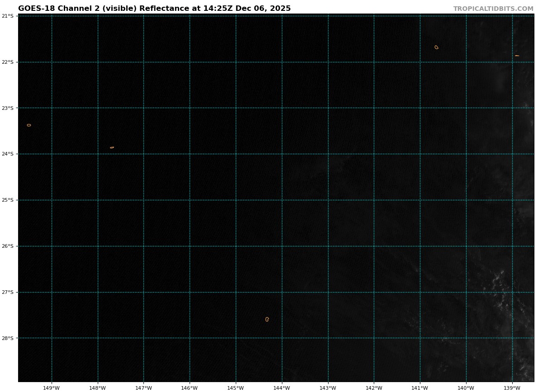
Task: Click the 139°W longitude axis label
Action: 512,388
